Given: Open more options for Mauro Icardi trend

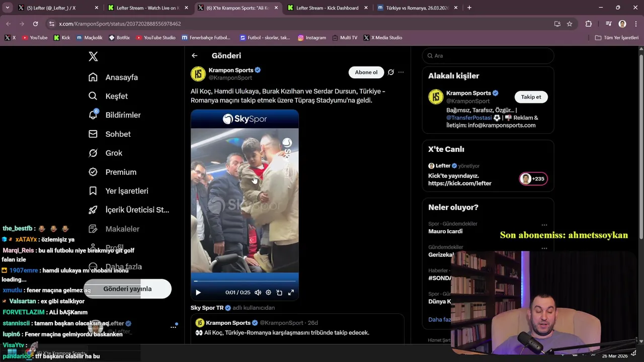Looking at the screenshot, I should [544, 225].
